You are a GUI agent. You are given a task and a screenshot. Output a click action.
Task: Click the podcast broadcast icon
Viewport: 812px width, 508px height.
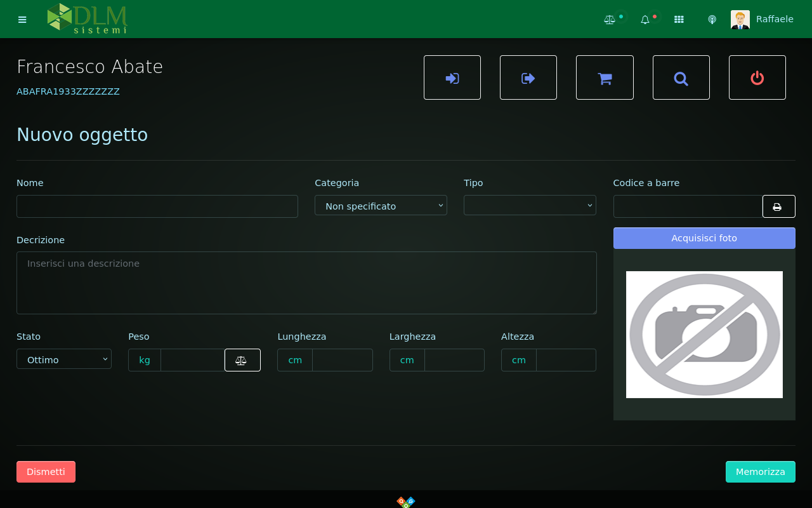712,20
